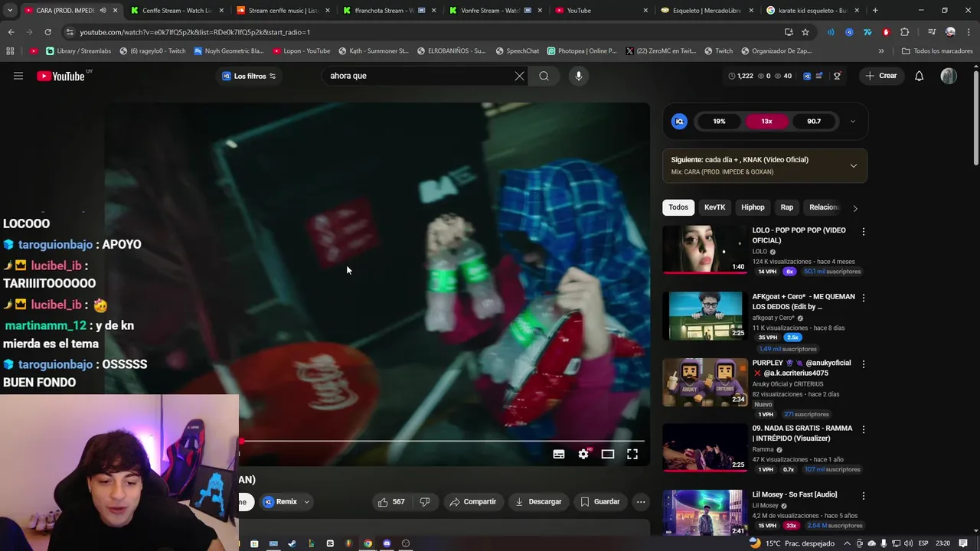The width and height of the screenshot is (980, 551).
Task: Bookmark this page with star icon
Action: coord(805,32)
